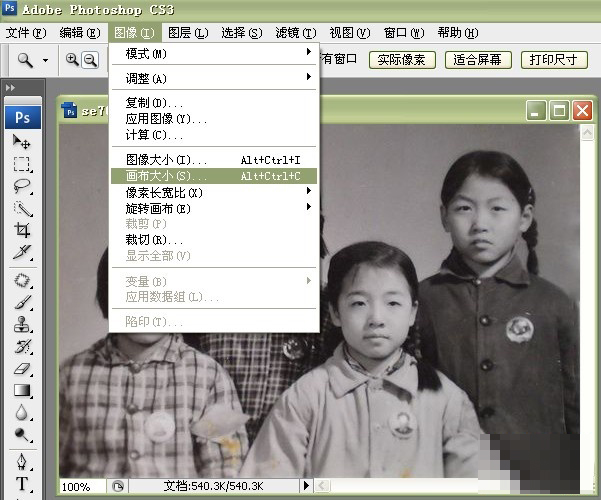Click the zoom-in magnifier option button
The width and height of the screenshot is (601, 500).
point(73,60)
